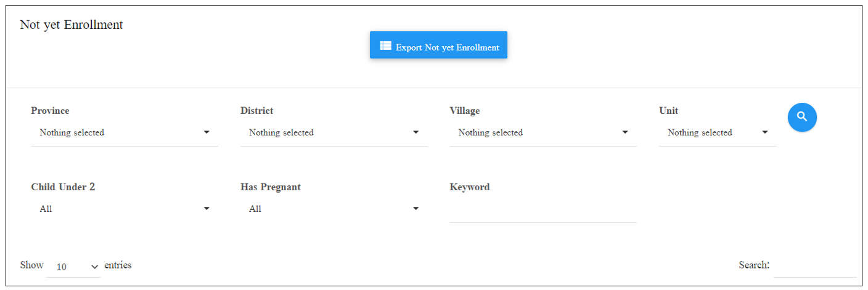Click the Child Under 2 caret arrow

[207, 209]
